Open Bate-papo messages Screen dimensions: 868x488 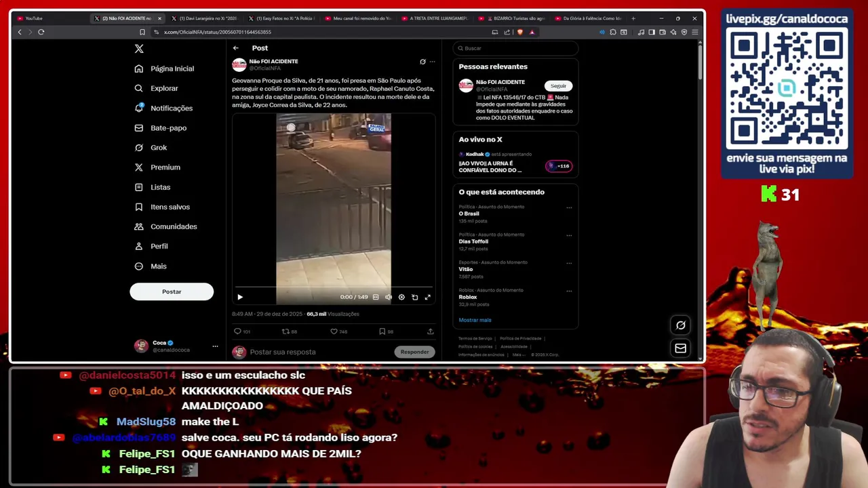pyautogui.click(x=161, y=127)
